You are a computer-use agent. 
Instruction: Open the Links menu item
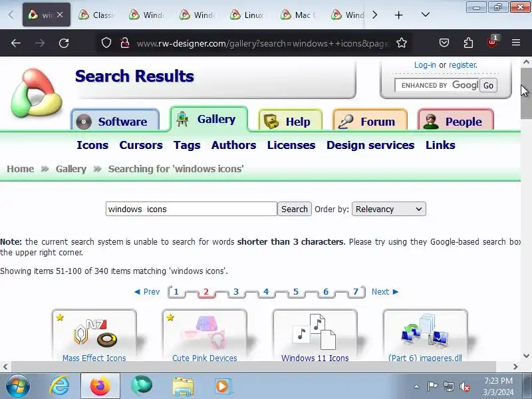[440, 145]
